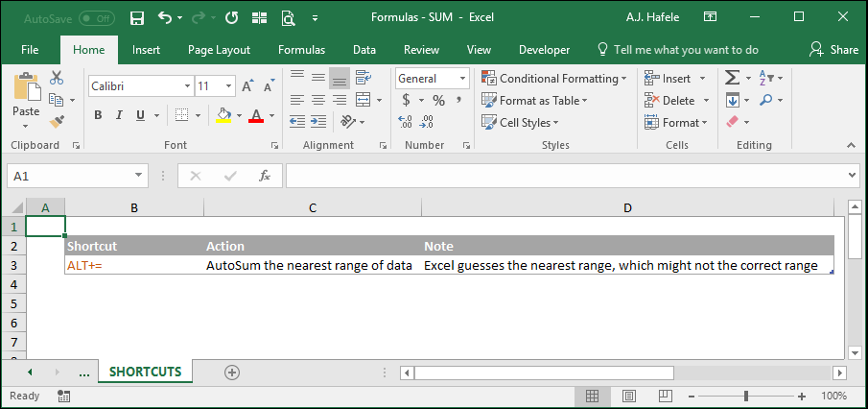The height and width of the screenshot is (409, 868).
Task: Click the AutoSum sigma icon
Action: pos(733,78)
